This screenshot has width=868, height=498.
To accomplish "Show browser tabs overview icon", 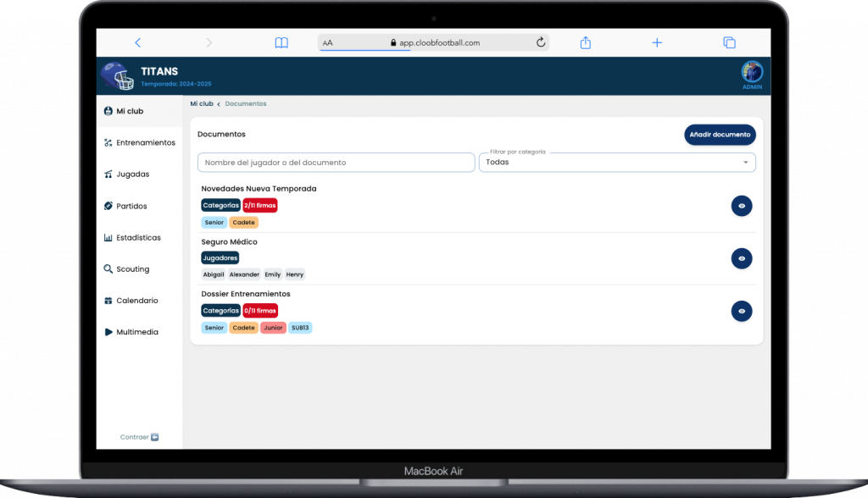I will [x=728, y=42].
